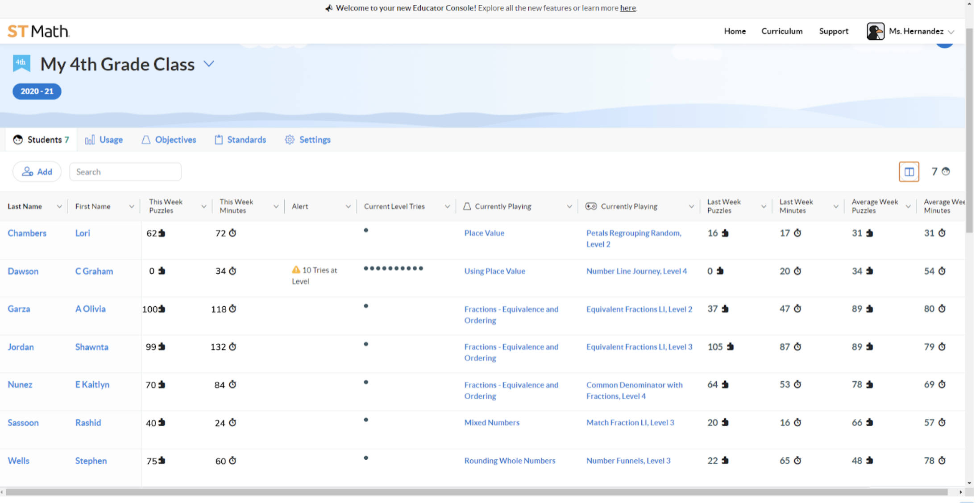This screenshot has width=980, height=503.
Task: Open the Curriculum menu item
Action: click(781, 31)
